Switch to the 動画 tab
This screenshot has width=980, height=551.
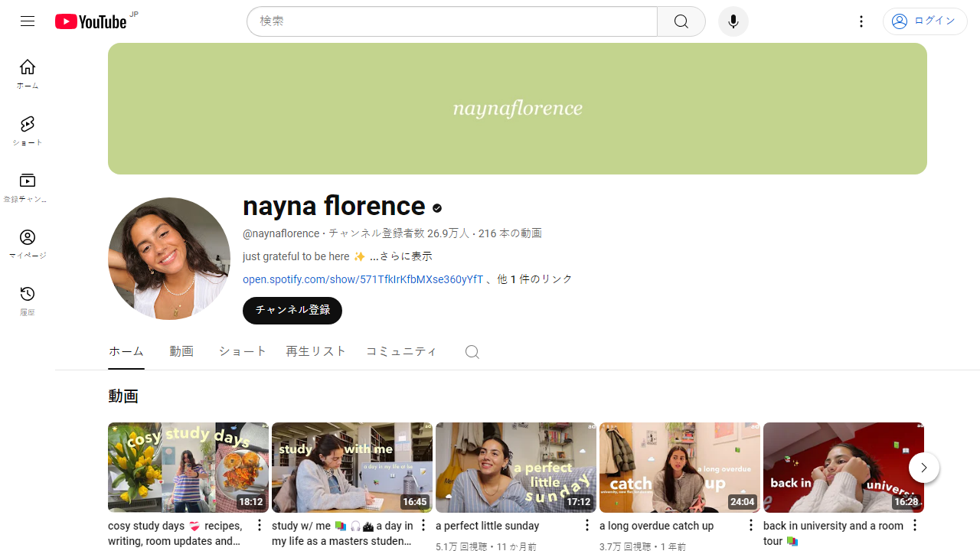click(181, 351)
